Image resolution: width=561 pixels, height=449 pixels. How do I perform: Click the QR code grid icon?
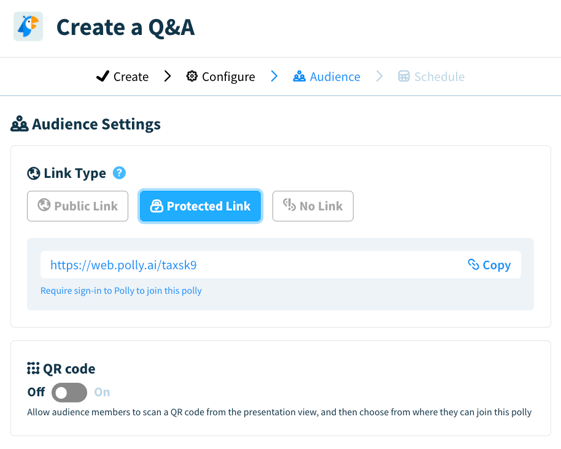coord(33,368)
